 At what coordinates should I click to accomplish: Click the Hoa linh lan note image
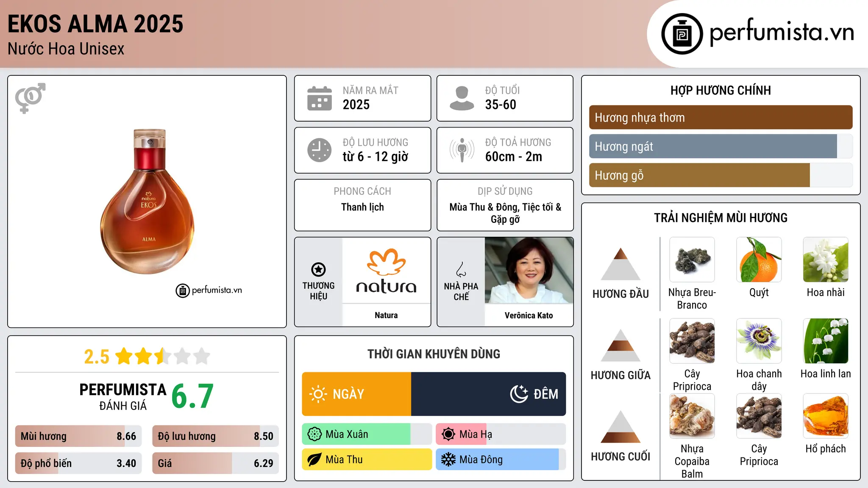click(x=826, y=341)
